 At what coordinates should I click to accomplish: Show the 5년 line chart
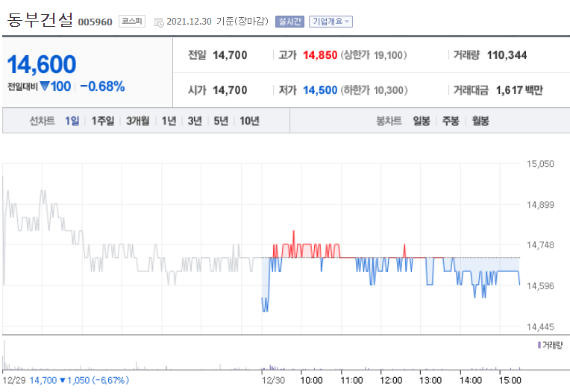221,121
